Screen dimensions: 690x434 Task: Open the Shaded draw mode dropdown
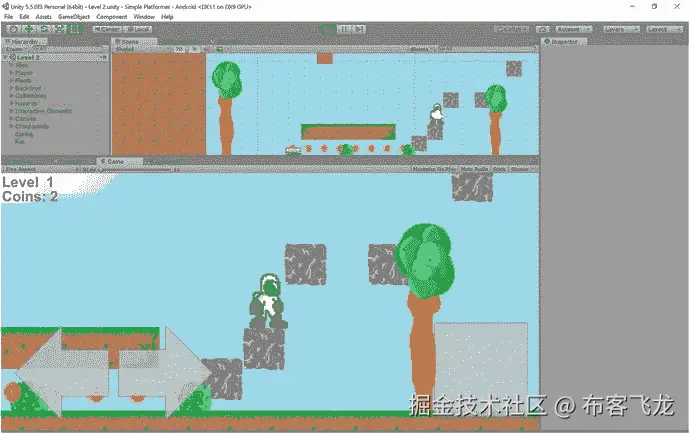point(141,49)
